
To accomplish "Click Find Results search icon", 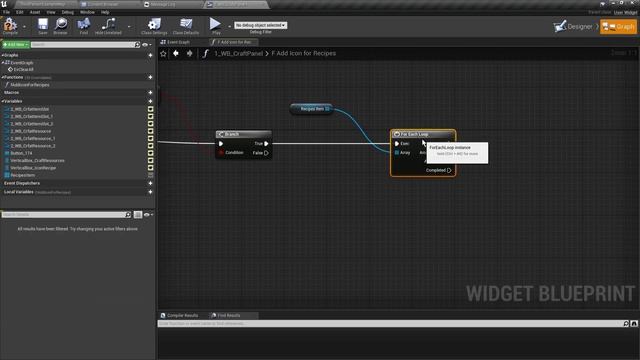I will (626, 324).
